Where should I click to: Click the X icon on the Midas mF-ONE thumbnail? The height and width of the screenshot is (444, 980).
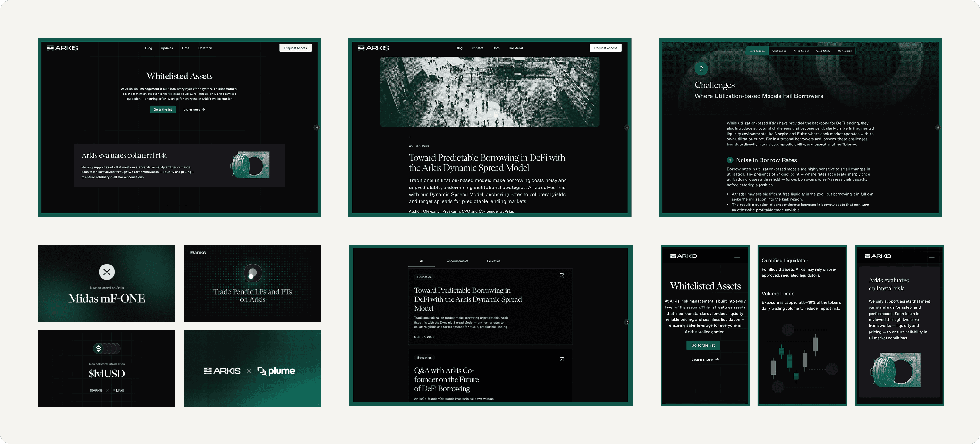tap(107, 272)
